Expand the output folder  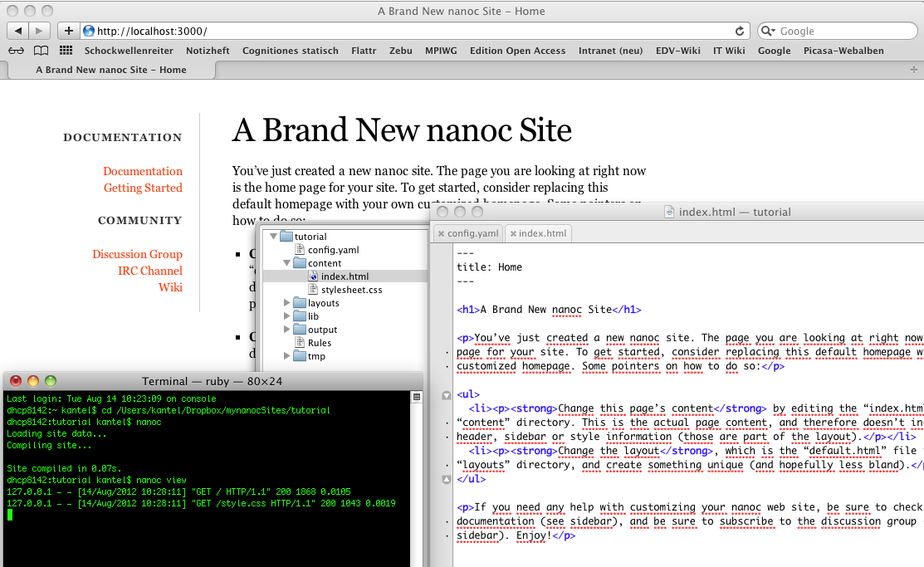coord(287,330)
